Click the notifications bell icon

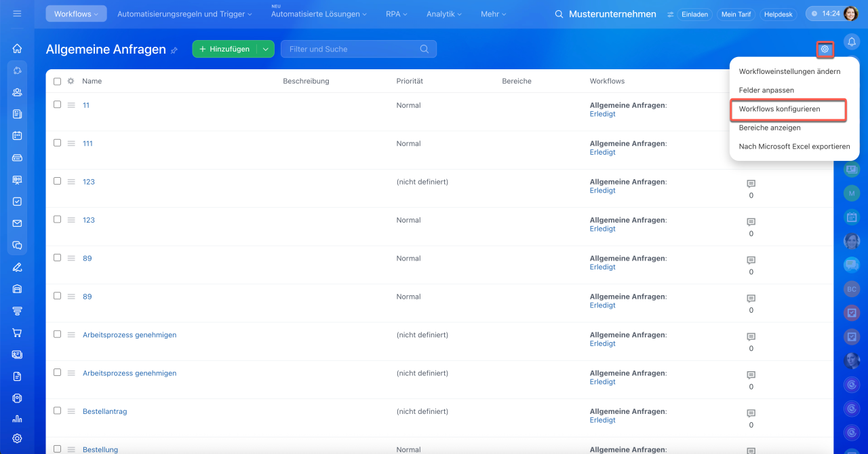tap(851, 42)
